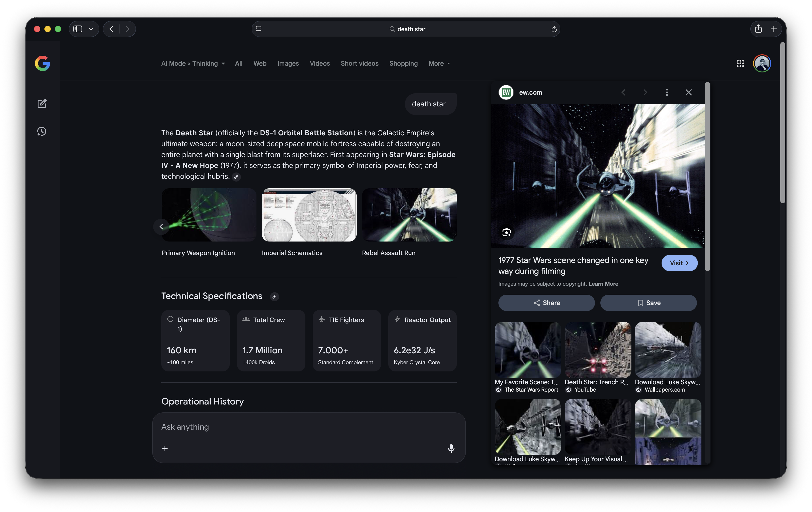
Task: Open image panel more options menu
Action: [x=667, y=92]
